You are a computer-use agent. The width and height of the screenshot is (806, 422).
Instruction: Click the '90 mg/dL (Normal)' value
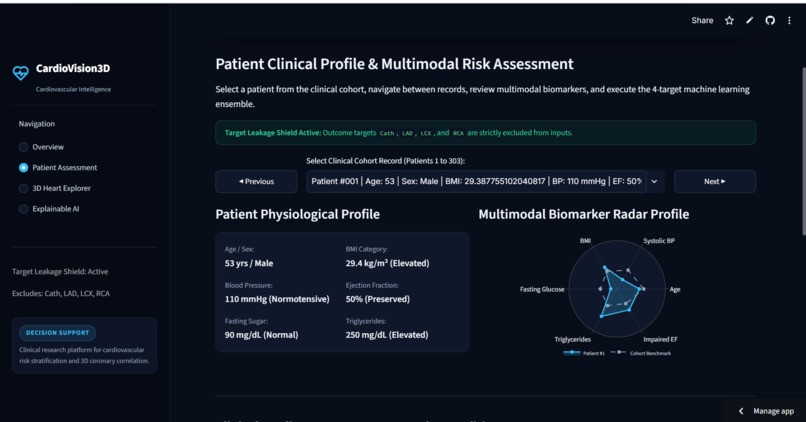pos(261,335)
